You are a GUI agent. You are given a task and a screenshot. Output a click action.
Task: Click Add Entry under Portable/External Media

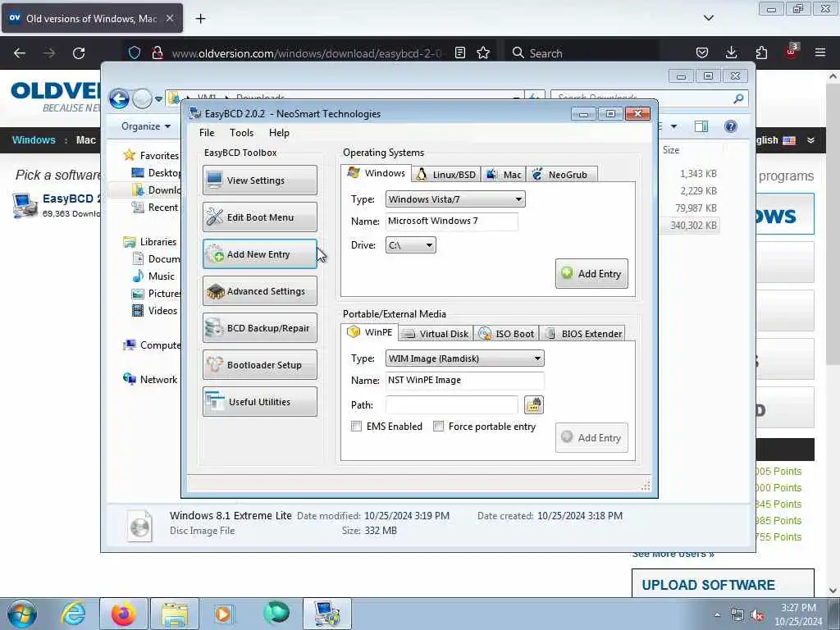pyautogui.click(x=591, y=438)
